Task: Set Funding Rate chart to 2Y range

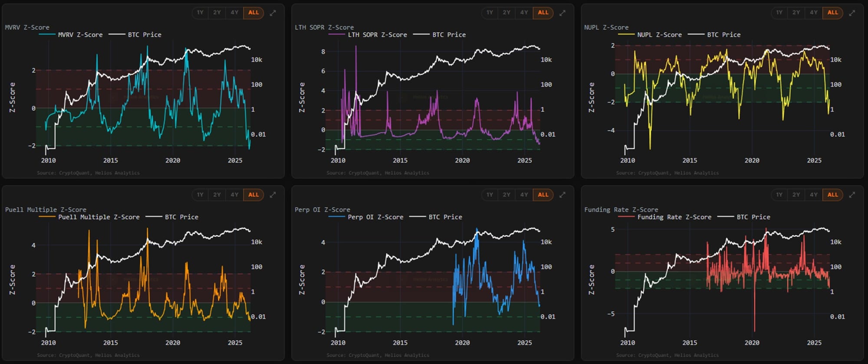Action: coord(796,195)
